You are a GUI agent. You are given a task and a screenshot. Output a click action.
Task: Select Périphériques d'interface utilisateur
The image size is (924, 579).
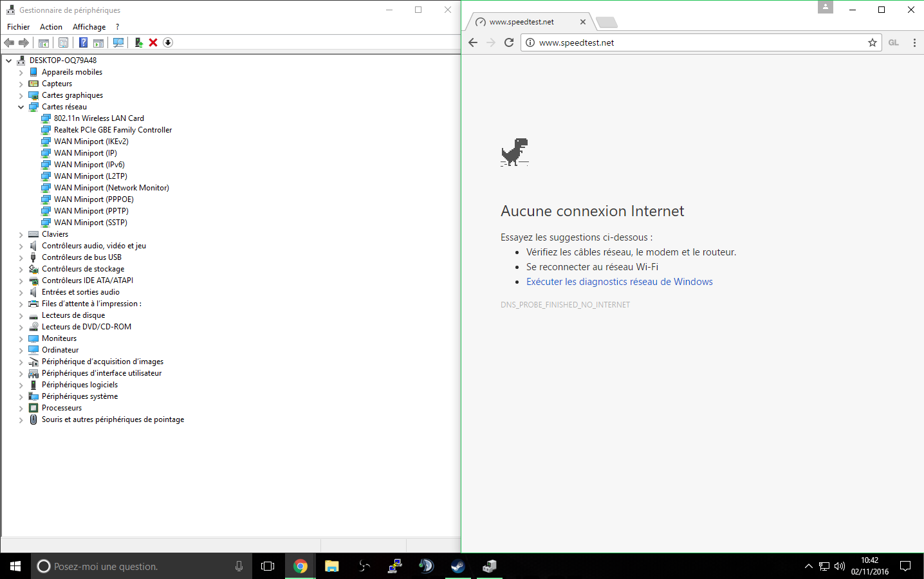pos(102,373)
